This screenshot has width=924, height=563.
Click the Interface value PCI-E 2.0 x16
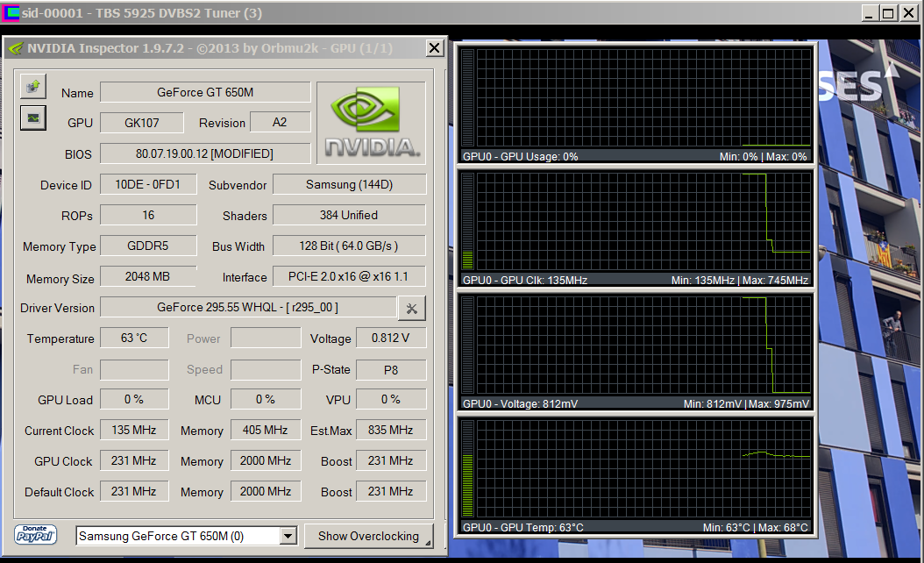pos(350,276)
